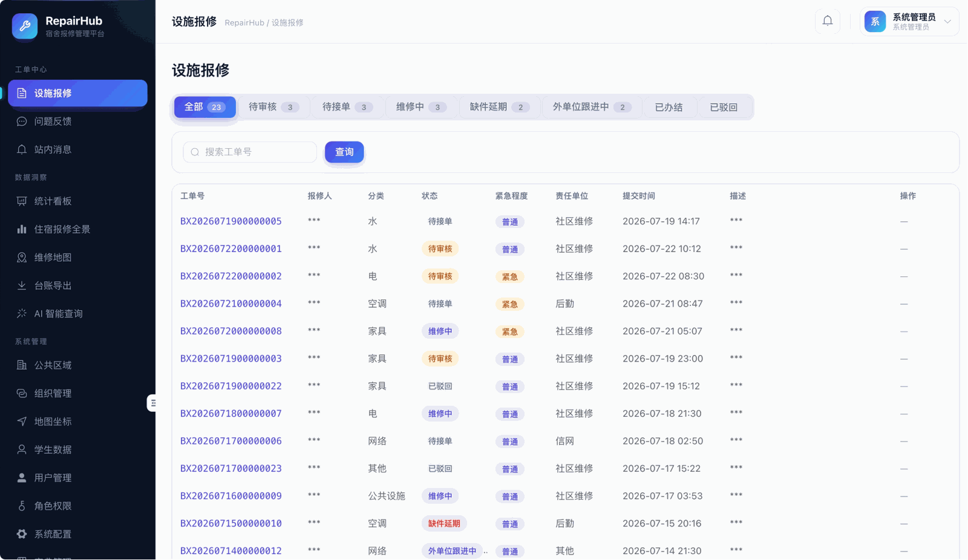Viewport: 968px width, 560px height.
Task: Click the system administrator avatar icon
Action: click(875, 22)
